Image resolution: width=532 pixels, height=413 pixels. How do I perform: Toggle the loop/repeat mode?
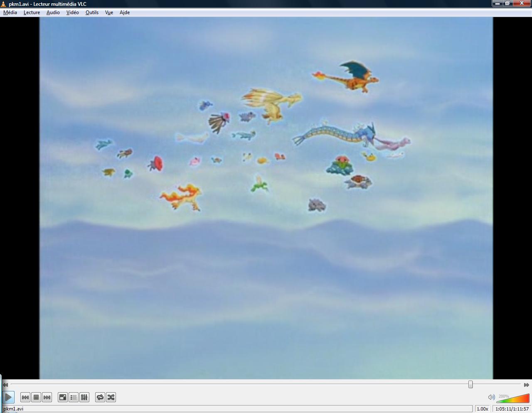point(100,397)
